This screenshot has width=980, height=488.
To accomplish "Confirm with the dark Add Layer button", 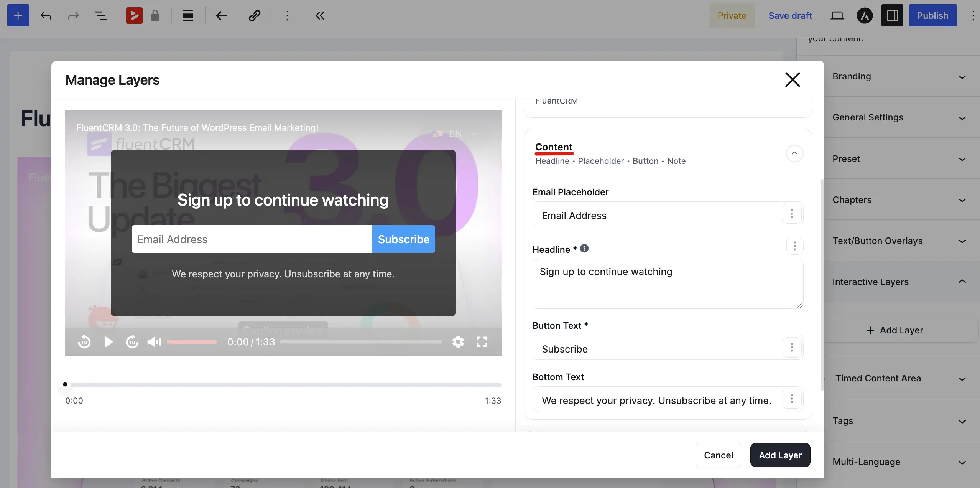I will click(x=780, y=455).
